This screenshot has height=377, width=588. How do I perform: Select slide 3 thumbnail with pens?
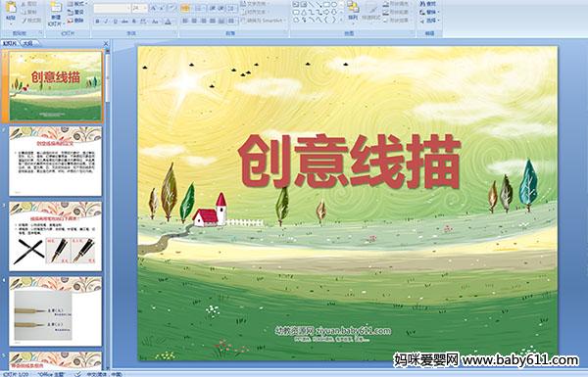pos(56,236)
